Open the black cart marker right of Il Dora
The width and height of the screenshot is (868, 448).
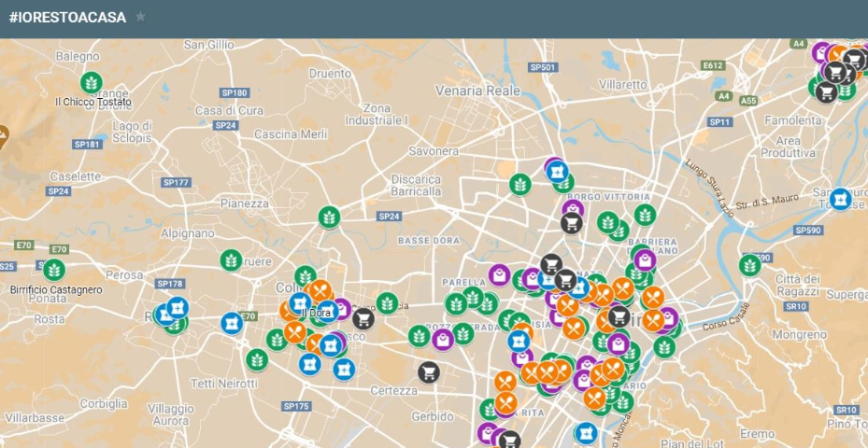[x=363, y=319]
